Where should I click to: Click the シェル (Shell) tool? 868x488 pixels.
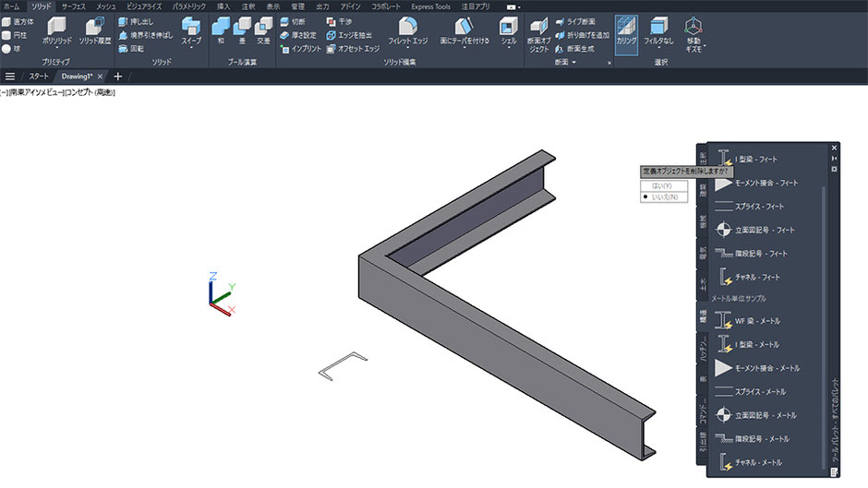coord(509,30)
